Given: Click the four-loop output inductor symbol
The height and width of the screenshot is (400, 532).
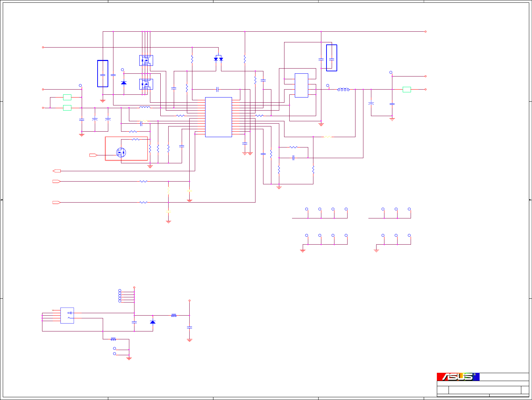Looking at the screenshot, I should [x=343, y=90].
